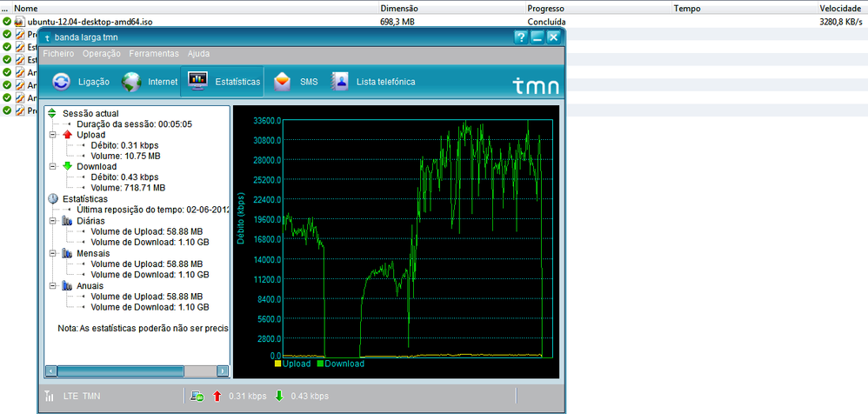The width and height of the screenshot is (868, 414).
Task: Select the Diárias chart icon node
Action: tap(68, 220)
